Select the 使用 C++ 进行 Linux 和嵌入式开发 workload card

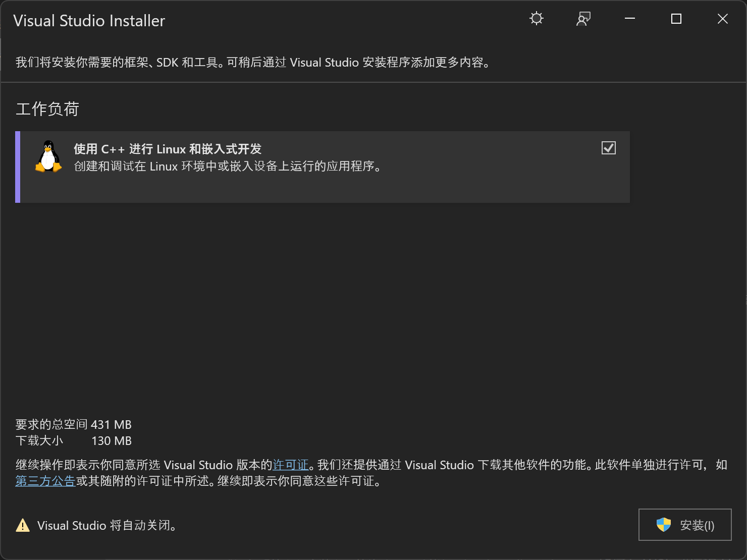tap(323, 167)
